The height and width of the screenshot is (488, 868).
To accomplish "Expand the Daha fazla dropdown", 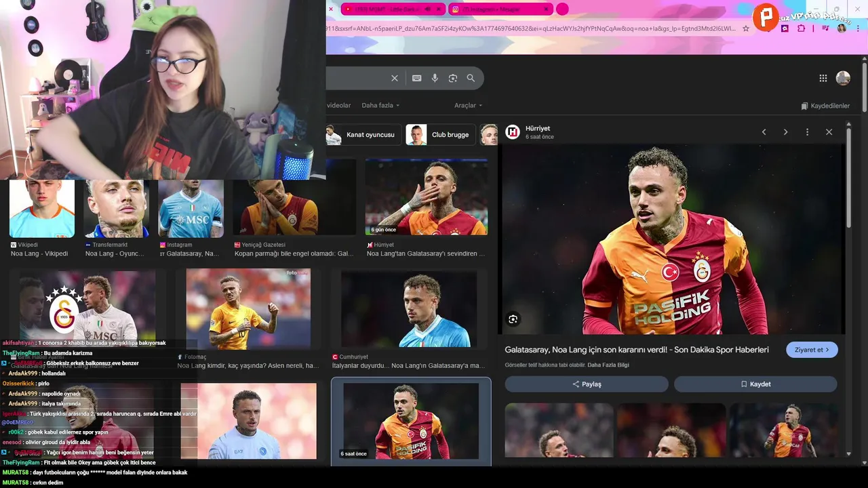I will (x=380, y=106).
